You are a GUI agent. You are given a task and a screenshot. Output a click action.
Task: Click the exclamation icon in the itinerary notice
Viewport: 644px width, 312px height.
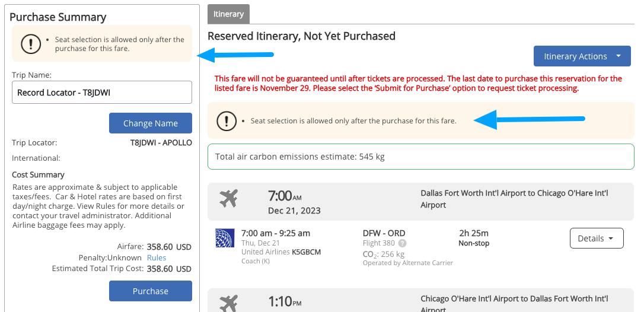(x=227, y=120)
